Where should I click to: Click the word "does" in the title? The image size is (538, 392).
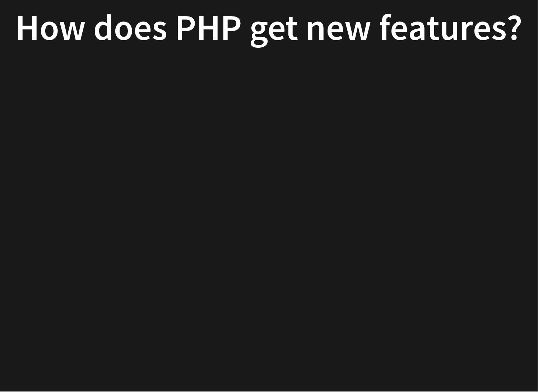130,28
